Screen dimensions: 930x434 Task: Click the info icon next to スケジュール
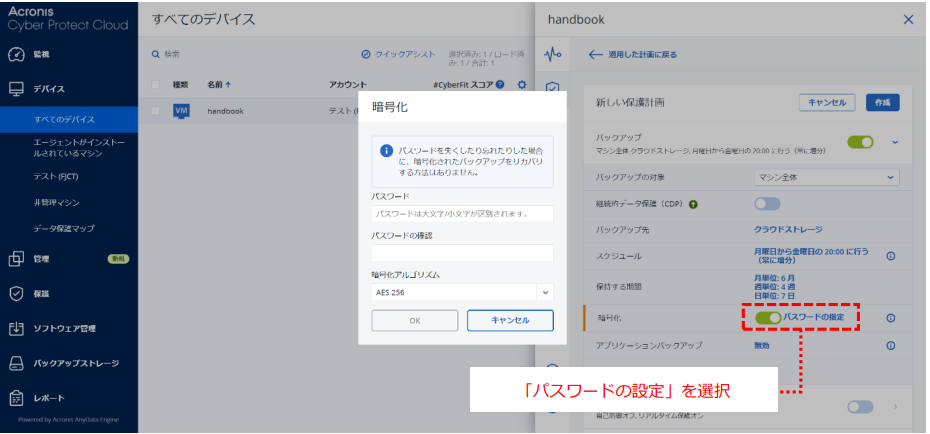click(x=890, y=256)
